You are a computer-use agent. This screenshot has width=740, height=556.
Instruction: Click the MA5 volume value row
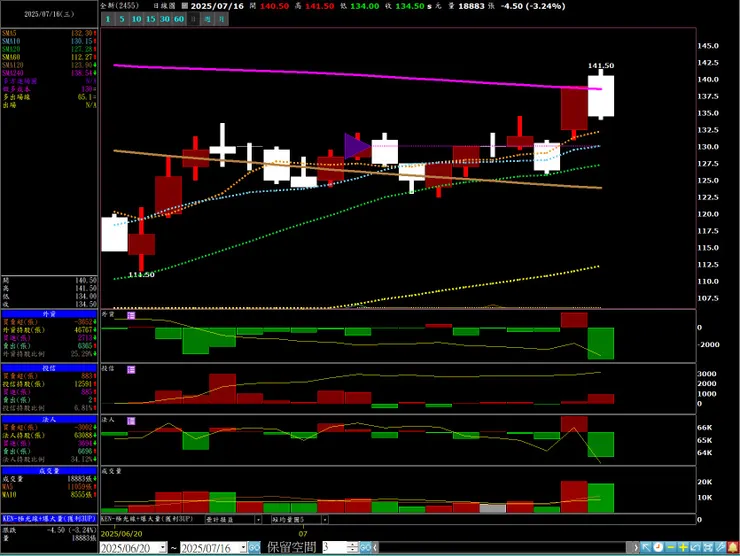49,487
